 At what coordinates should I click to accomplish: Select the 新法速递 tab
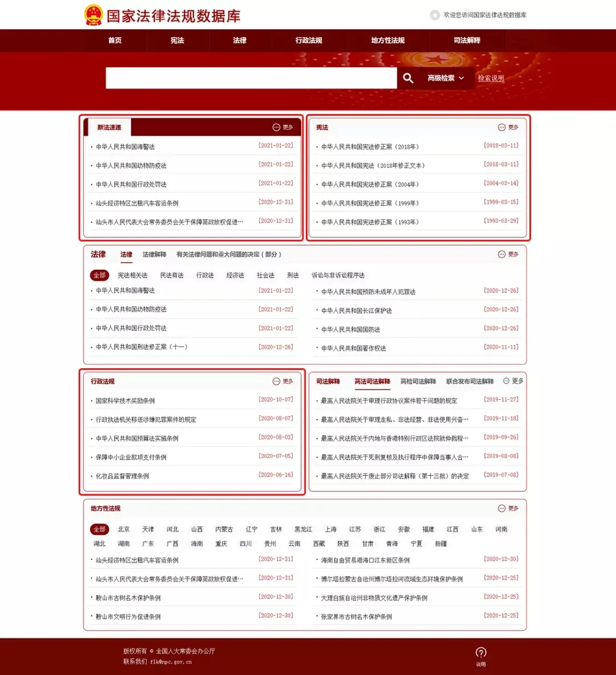[110, 128]
